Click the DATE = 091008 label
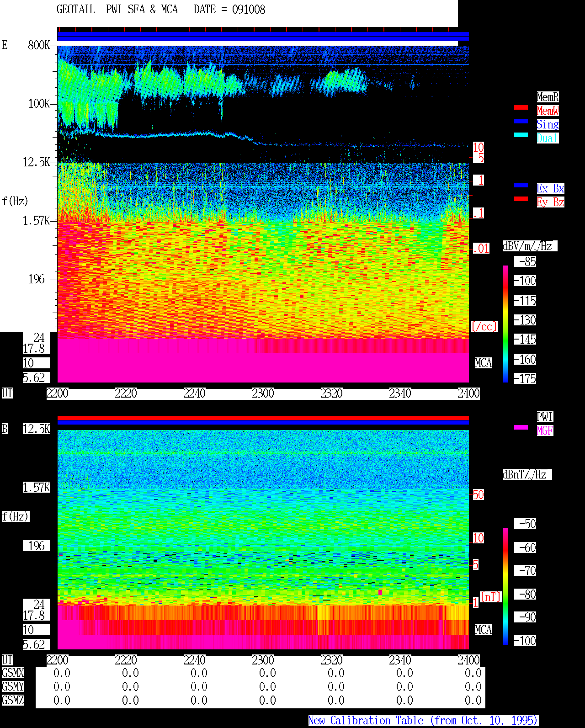 coord(229,10)
